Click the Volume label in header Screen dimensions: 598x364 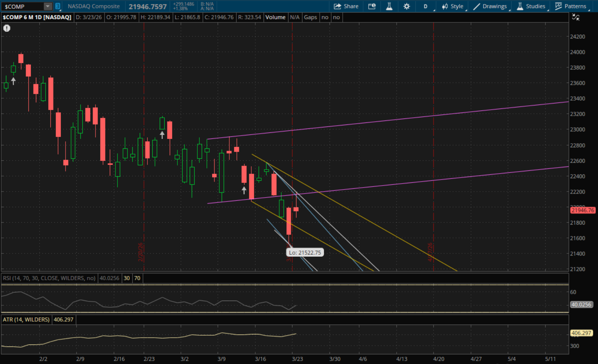(275, 17)
